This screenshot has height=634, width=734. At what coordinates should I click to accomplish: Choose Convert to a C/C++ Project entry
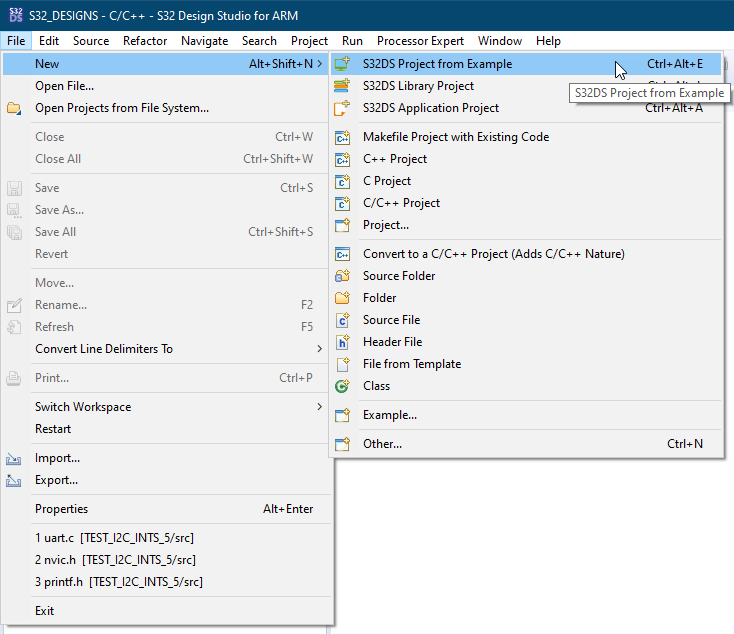point(526,254)
